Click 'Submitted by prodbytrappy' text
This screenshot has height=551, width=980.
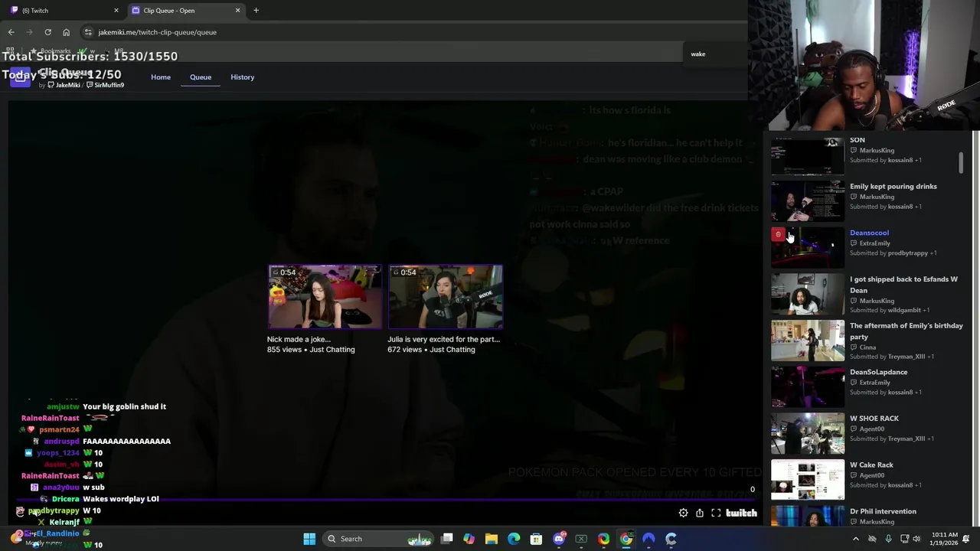[893, 253]
